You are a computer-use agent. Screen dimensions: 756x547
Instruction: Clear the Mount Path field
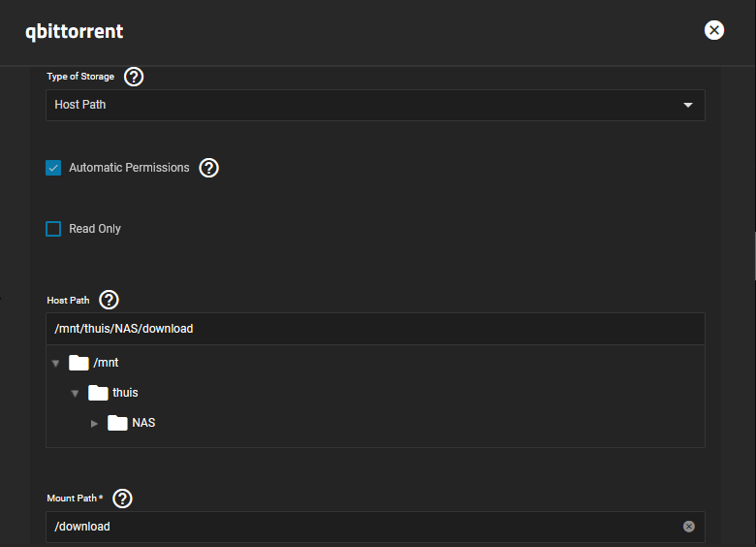tap(689, 527)
